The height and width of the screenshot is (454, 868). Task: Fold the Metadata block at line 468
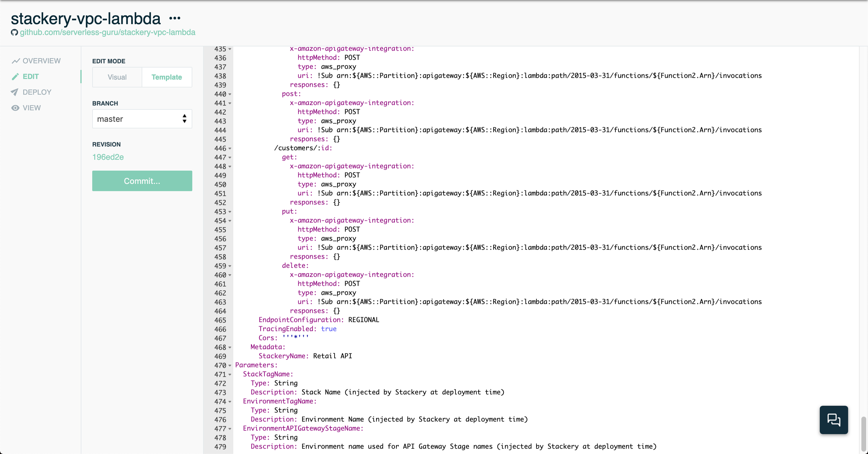point(230,347)
